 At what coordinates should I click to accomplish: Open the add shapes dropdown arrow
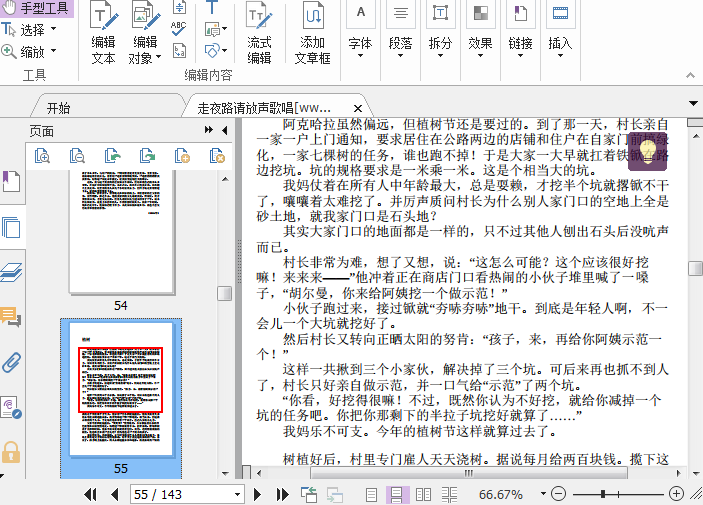click(x=224, y=50)
